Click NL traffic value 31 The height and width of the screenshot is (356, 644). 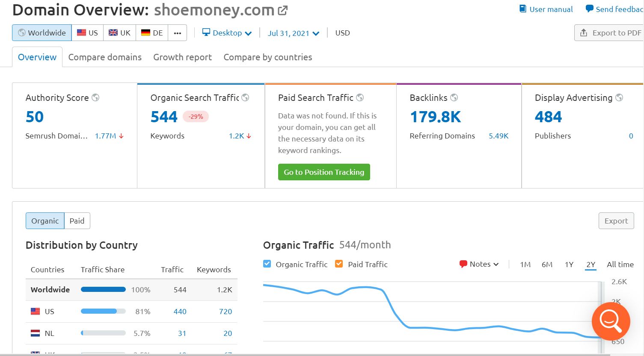182,333
